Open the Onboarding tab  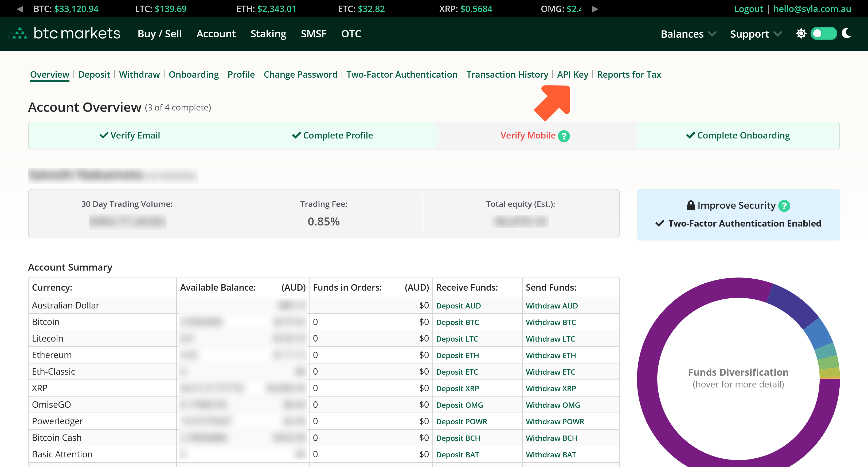click(x=193, y=74)
